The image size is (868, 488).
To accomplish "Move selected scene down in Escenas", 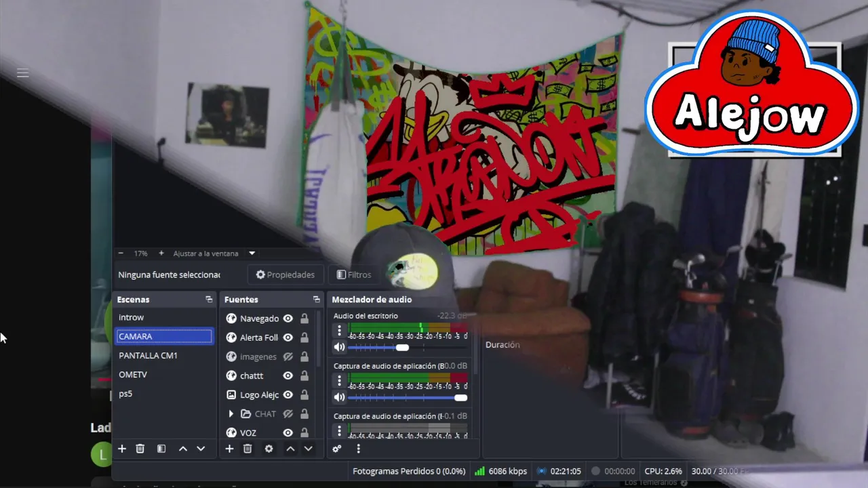I will (201, 449).
